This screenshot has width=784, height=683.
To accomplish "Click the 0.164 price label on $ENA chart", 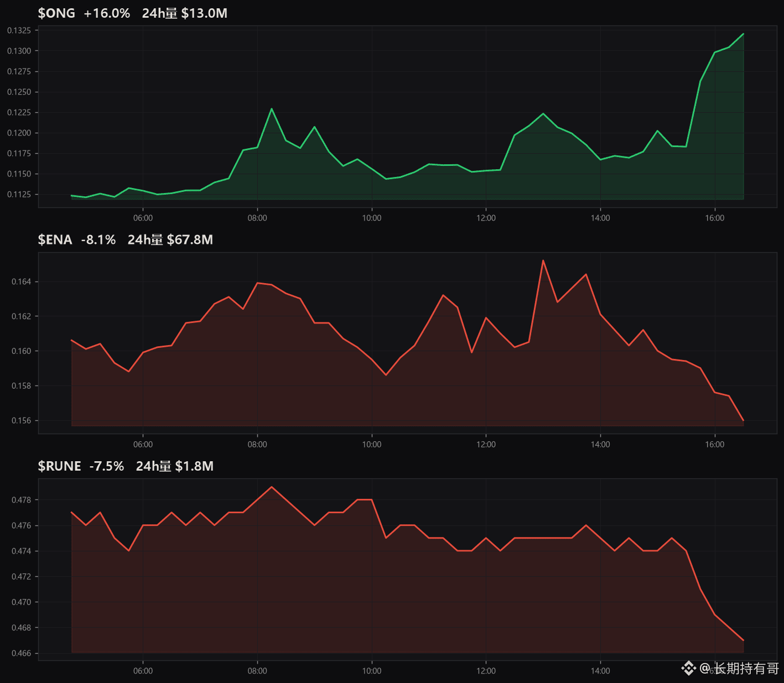I will (x=22, y=281).
